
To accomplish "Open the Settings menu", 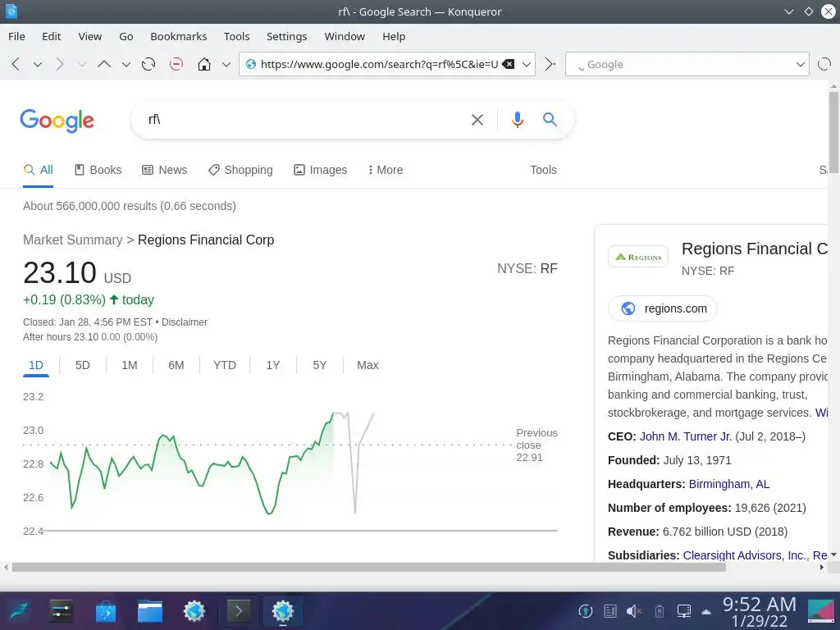I will click(x=286, y=36).
